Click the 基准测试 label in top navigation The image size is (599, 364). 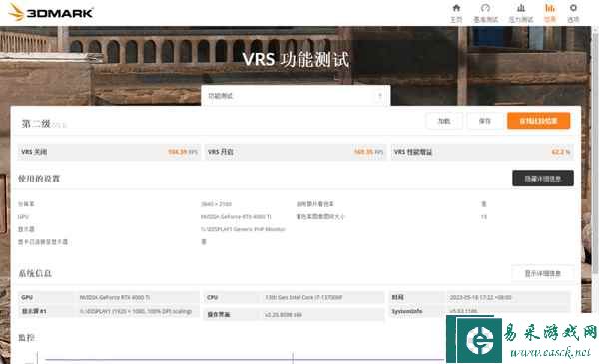[x=486, y=20]
